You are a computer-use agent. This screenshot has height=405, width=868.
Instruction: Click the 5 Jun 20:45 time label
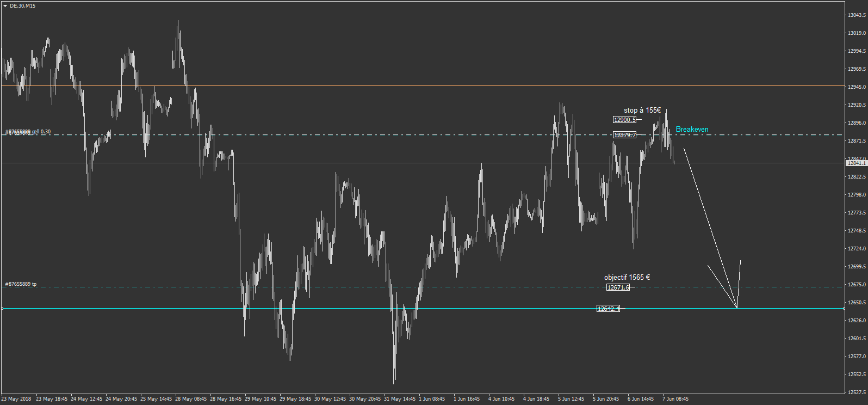tap(606, 399)
